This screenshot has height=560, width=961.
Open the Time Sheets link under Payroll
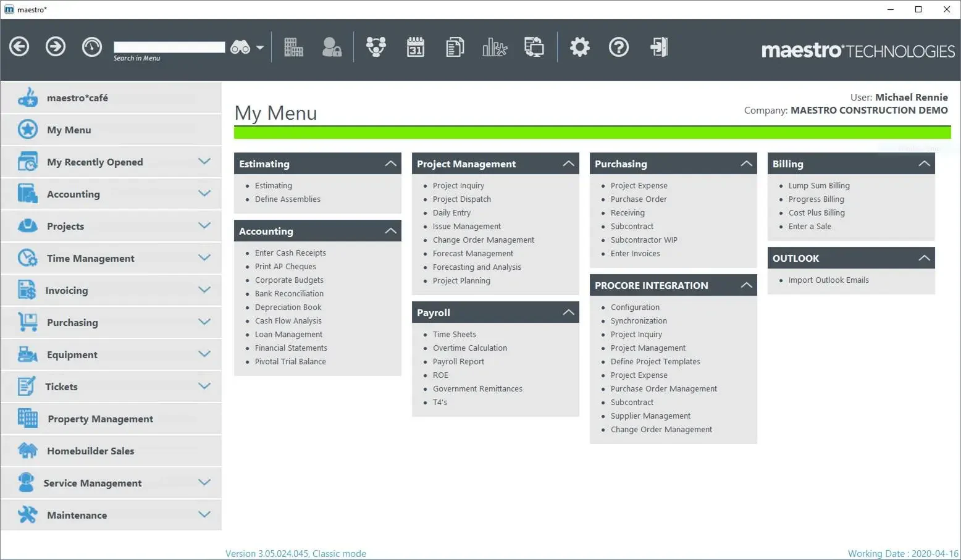click(455, 334)
